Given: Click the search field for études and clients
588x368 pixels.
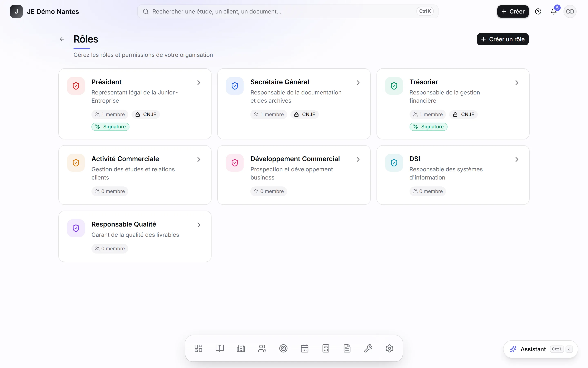Looking at the screenshot, I should pyautogui.click(x=288, y=11).
